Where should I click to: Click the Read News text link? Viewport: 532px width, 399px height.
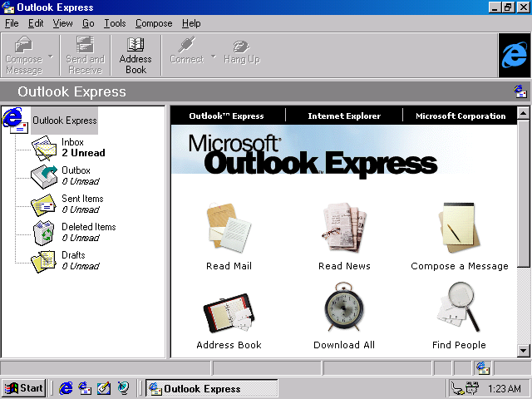(x=344, y=266)
